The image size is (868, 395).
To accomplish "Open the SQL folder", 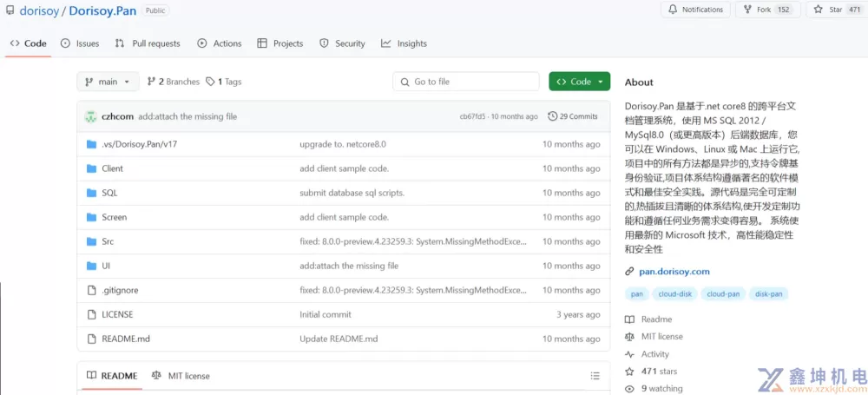I will click(x=109, y=193).
